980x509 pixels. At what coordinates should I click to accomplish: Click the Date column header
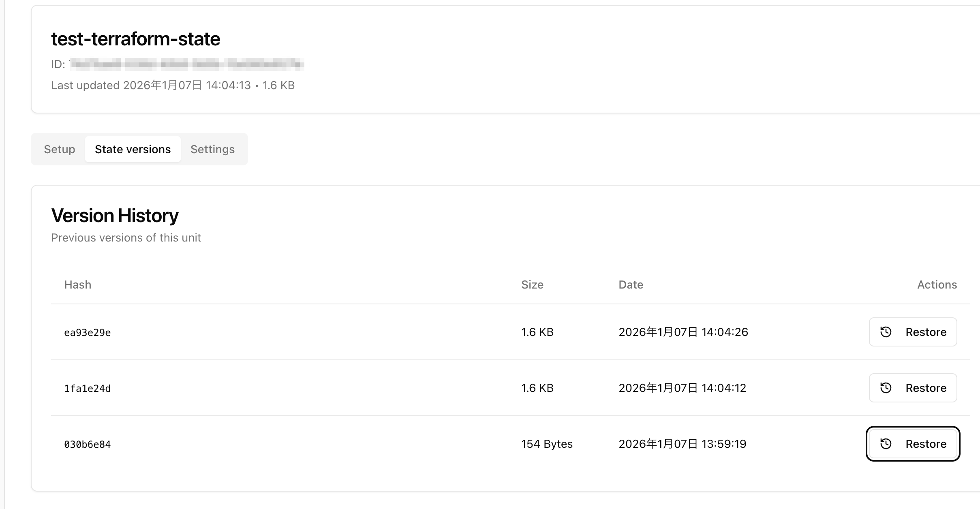(631, 284)
